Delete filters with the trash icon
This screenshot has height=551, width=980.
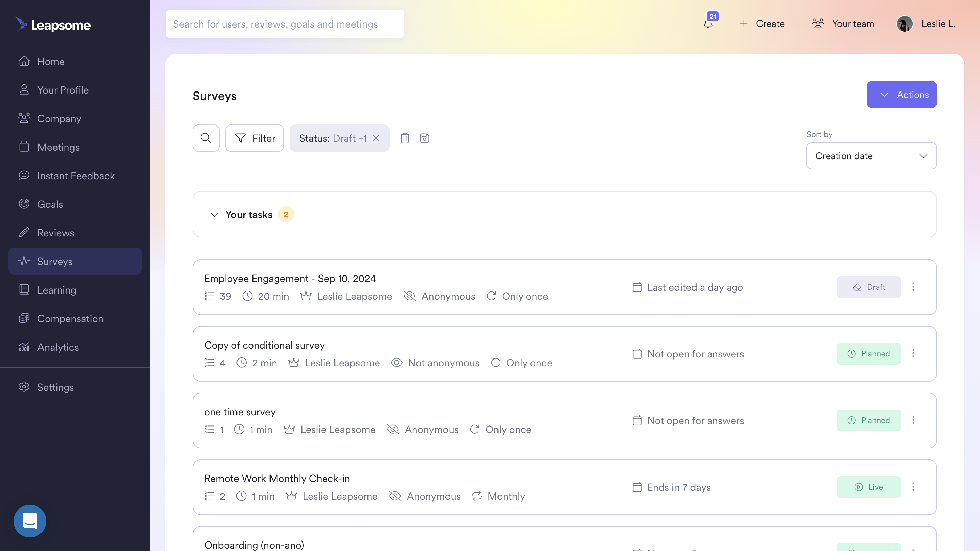405,138
